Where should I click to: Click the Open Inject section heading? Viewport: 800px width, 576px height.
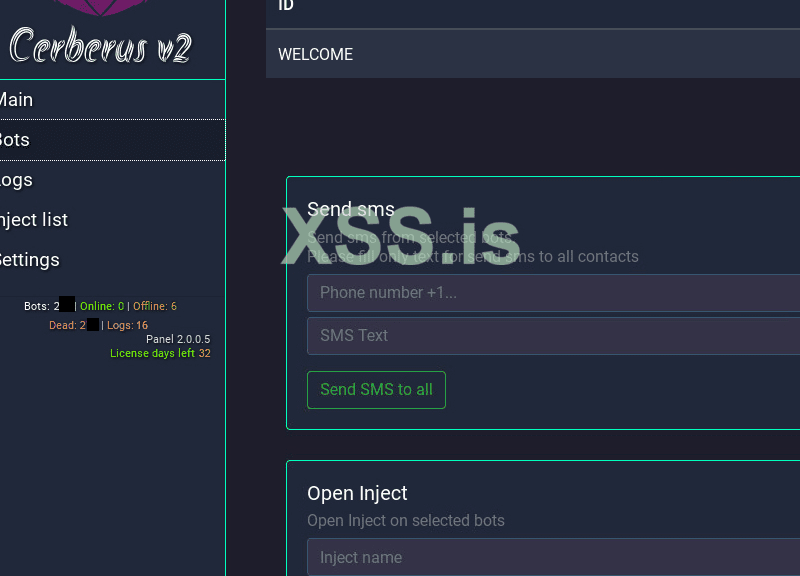point(357,493)
